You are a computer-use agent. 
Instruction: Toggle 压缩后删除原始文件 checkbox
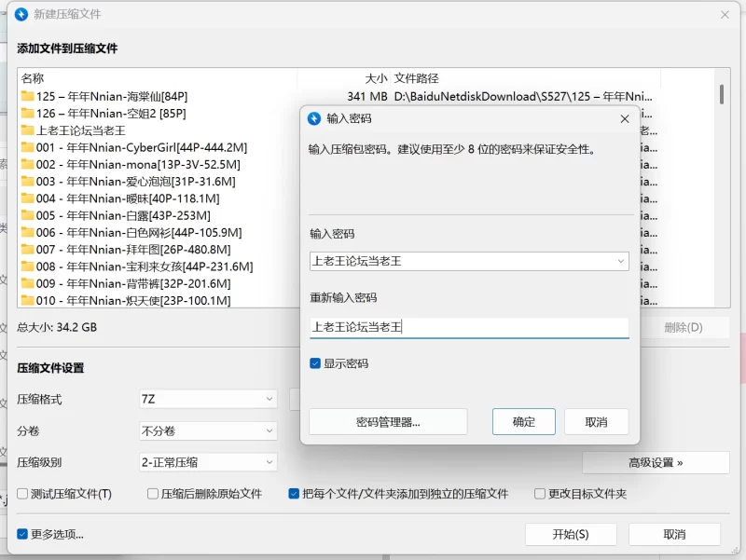pyautogui.click(x=153, y=494)
